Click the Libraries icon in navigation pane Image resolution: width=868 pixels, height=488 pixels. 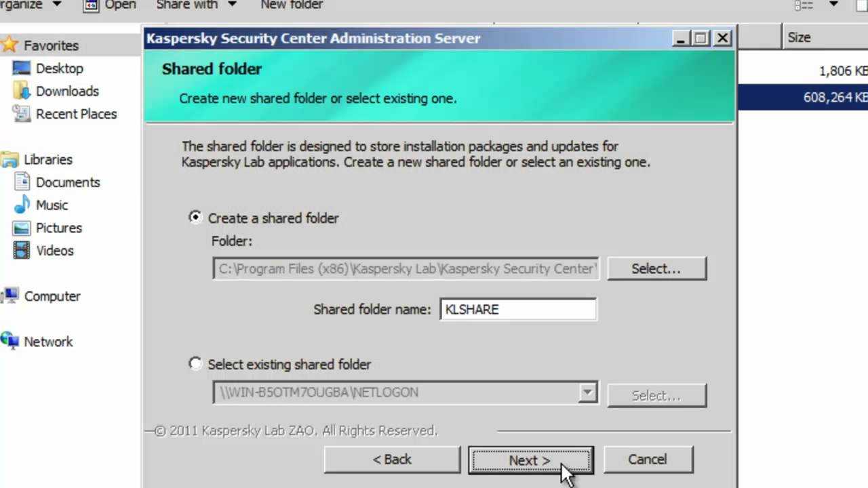point(9,159)
